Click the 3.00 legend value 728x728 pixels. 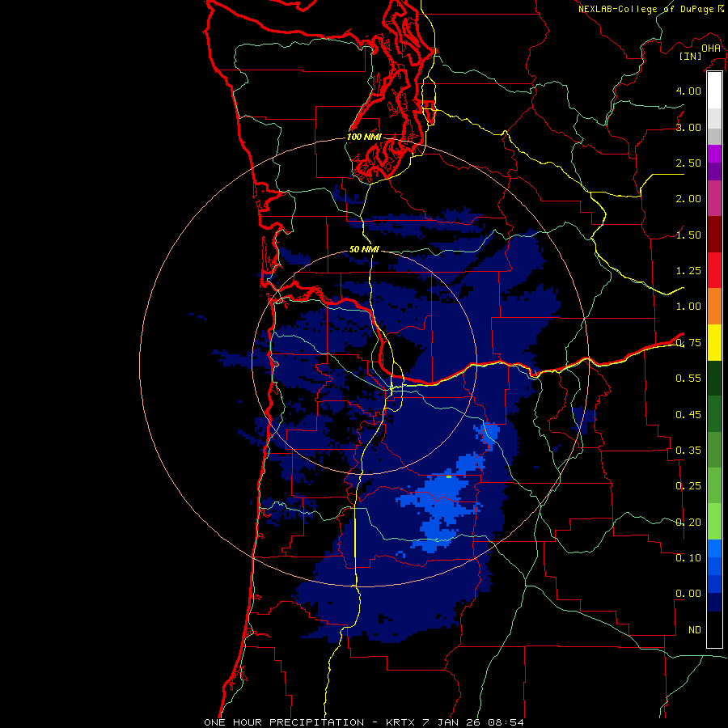[x=688, y=127]
